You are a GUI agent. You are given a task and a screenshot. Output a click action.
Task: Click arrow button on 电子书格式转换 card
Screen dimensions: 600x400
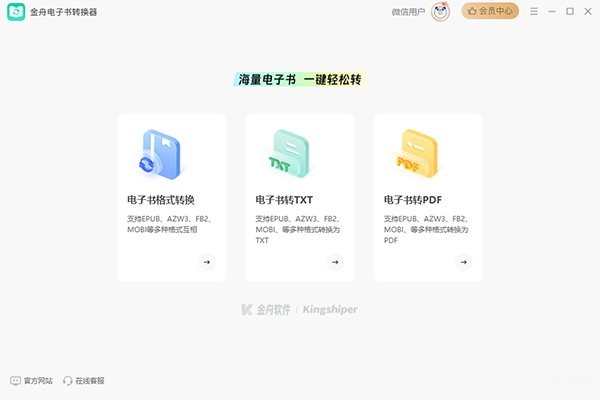(x=207, y=262)
